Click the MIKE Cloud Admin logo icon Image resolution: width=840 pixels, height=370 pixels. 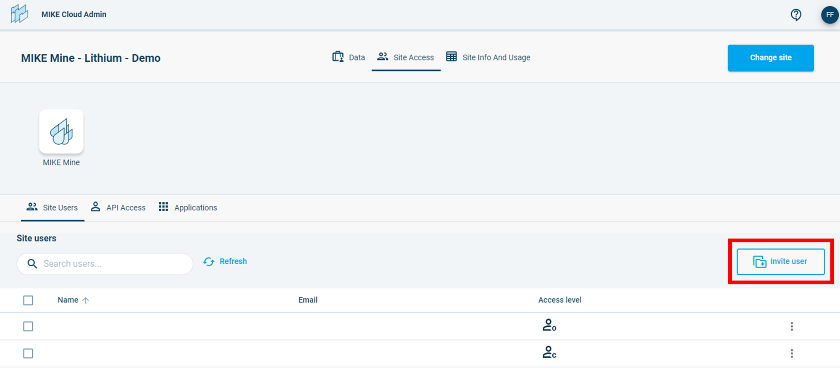pyautogui.click(x=19, y=14)
